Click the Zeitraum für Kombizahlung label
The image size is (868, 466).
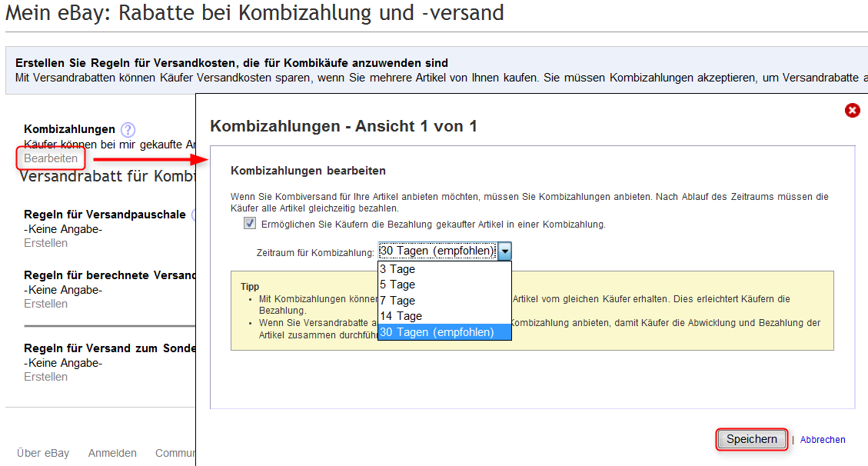(x=315, y=253)
